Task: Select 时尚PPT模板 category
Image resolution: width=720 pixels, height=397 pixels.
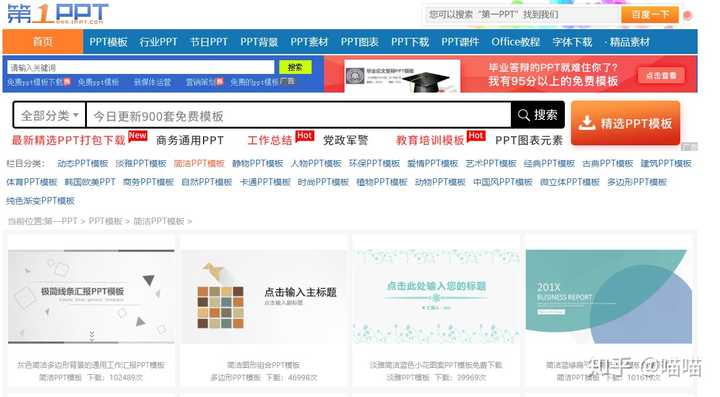Action: 323,182
